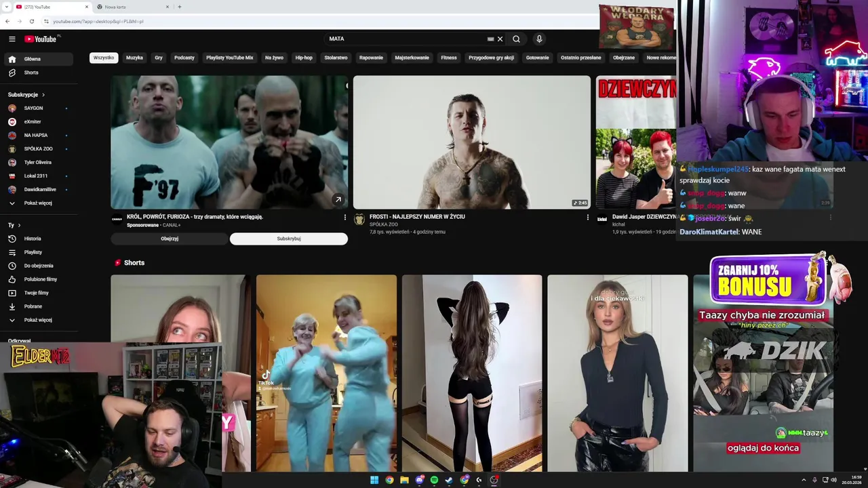Open SPÓŁKA ZOO channel avatar under FROSTI video

click(x=359, y=219)
